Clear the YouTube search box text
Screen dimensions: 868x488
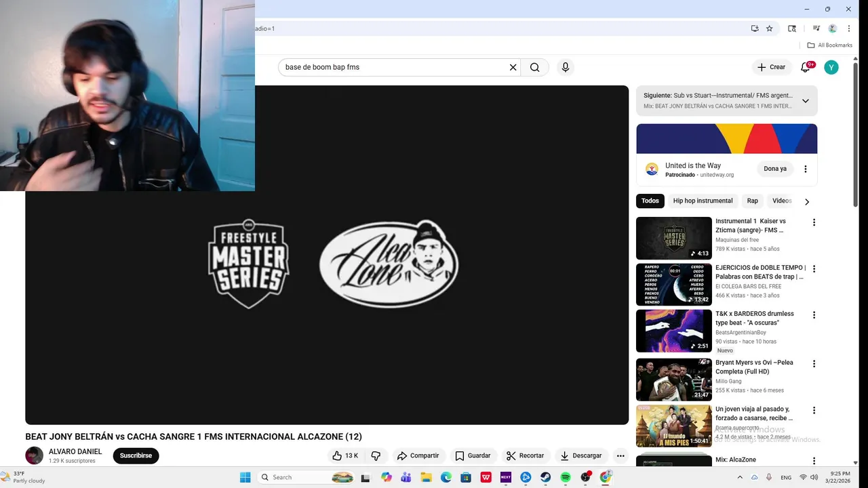[x=513, y=67]
